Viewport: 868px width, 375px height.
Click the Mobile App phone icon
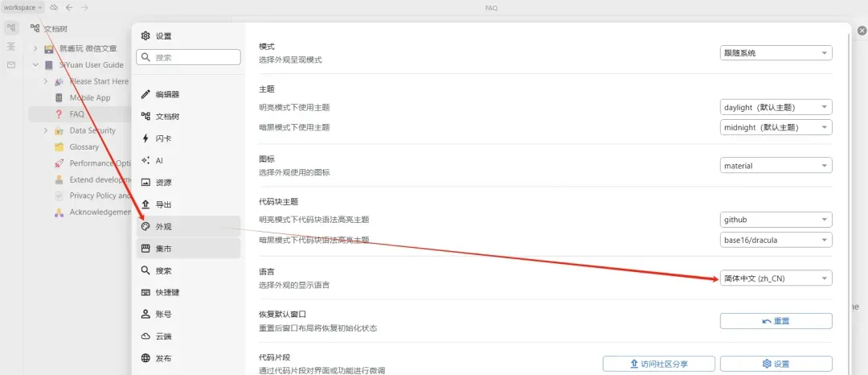[59, 97]
